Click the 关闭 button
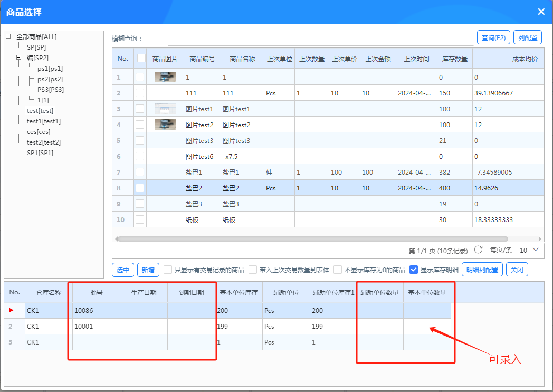Screen dimensions: 553x392 pos(517,270)
